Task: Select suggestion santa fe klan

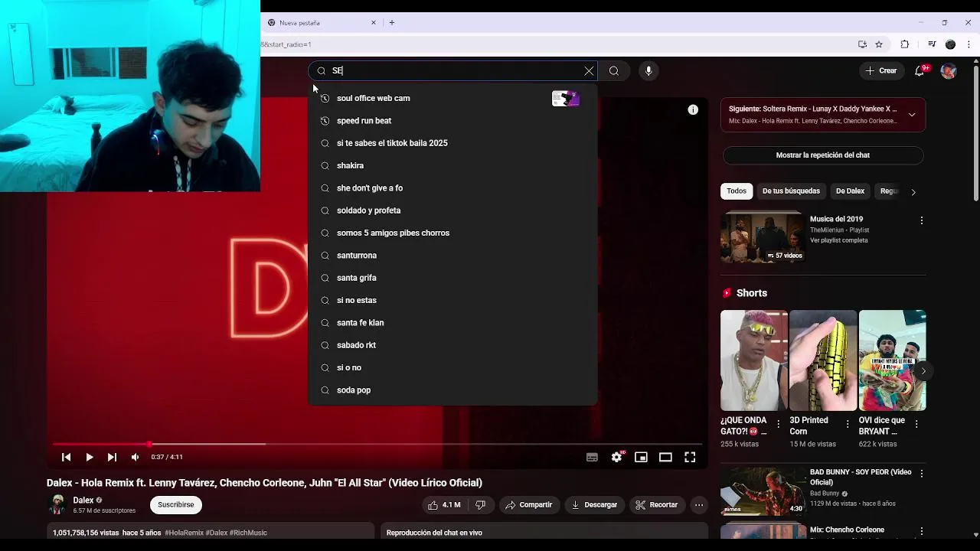Action: click(452, 323)
